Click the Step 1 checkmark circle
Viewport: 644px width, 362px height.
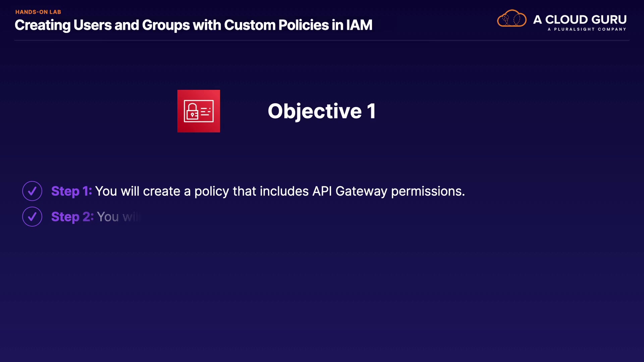(32, 191)
